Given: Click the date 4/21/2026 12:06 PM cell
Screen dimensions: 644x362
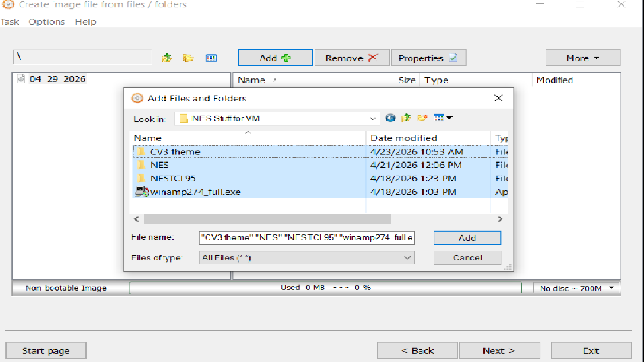Looking at the screenshot, I should pos(416,165).
